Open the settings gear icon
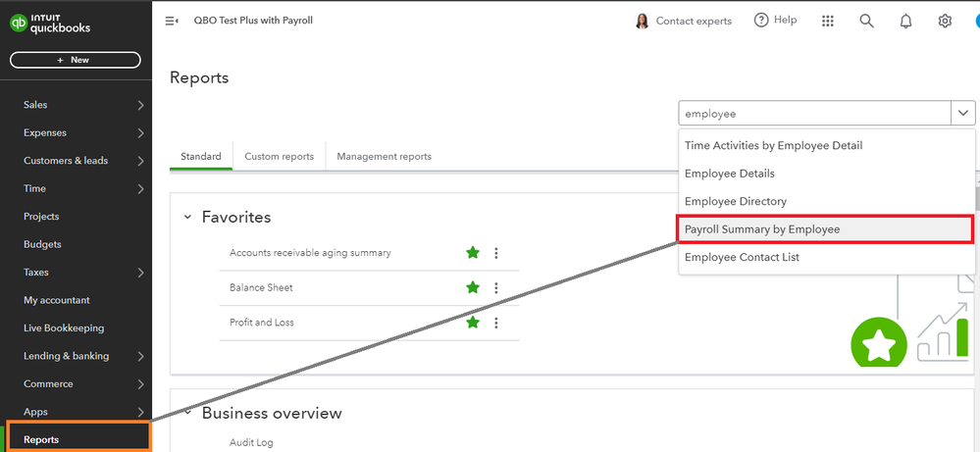This screenshot has width=980, height=452. [945, 21]
